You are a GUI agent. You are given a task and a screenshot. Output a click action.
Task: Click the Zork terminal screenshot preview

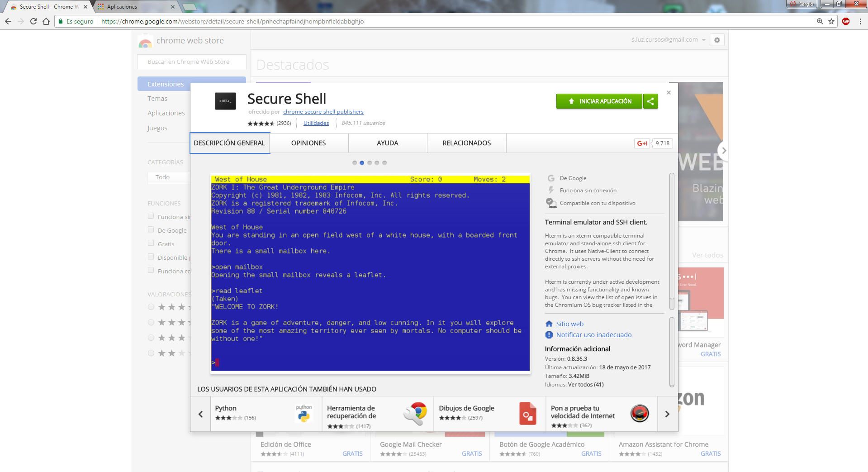coord(370,273)
